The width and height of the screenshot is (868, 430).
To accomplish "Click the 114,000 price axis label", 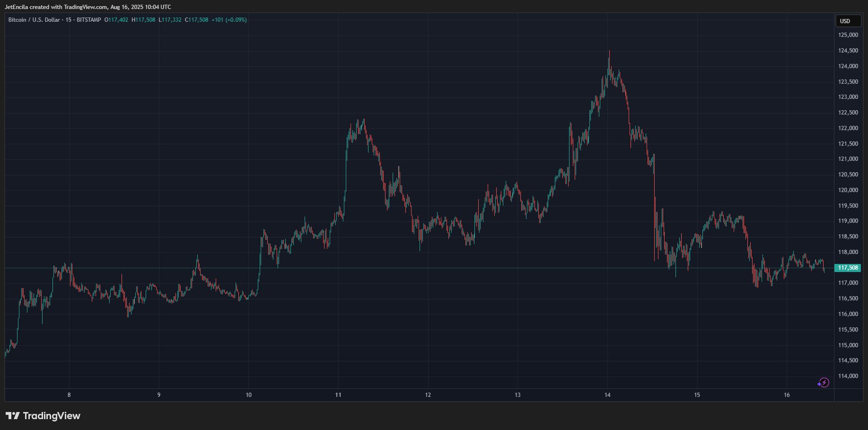I will click(848, 376).
